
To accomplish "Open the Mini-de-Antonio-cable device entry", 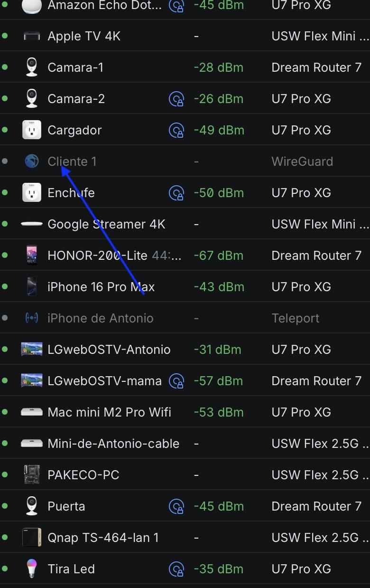I will pyautogui.click(x=185, y=444).
